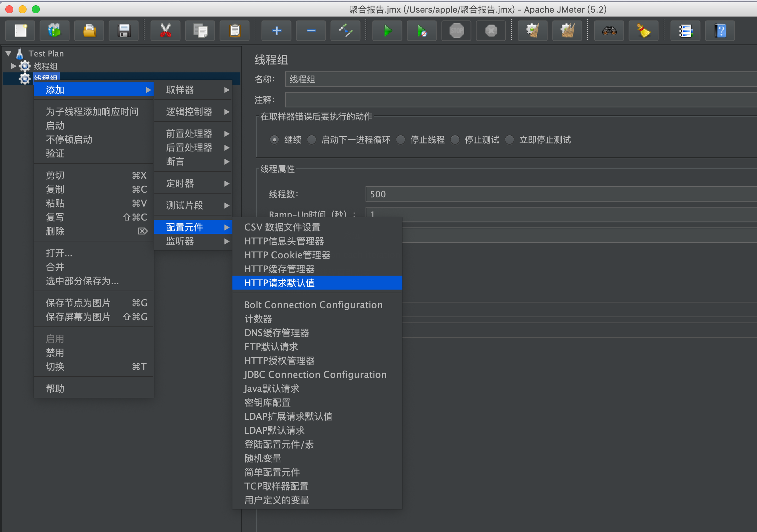Click the Clear all results icon
Image resolution: width=757 pixels, height=532 pixels.
[567, 31]
